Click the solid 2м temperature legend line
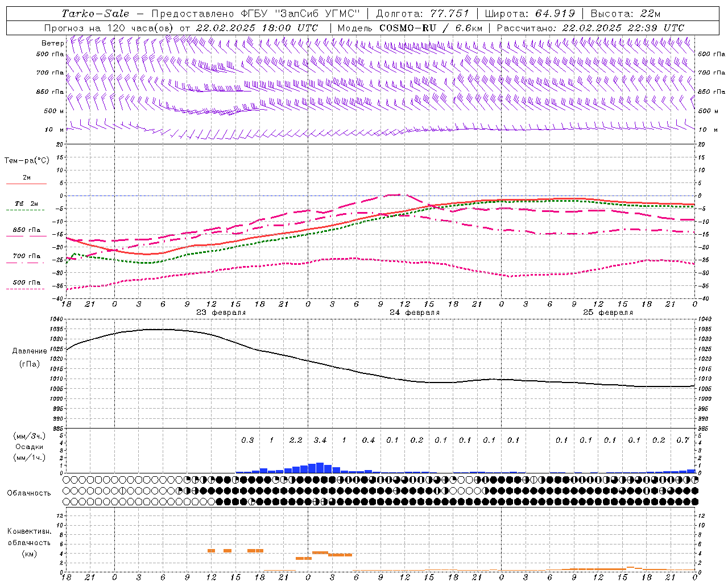Viewport: 728px width, 582px height. [26, 184]
